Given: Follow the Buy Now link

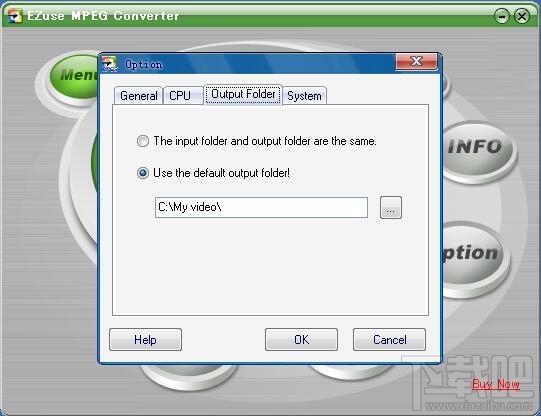Looking at the screenshot, I should [495, 384].
